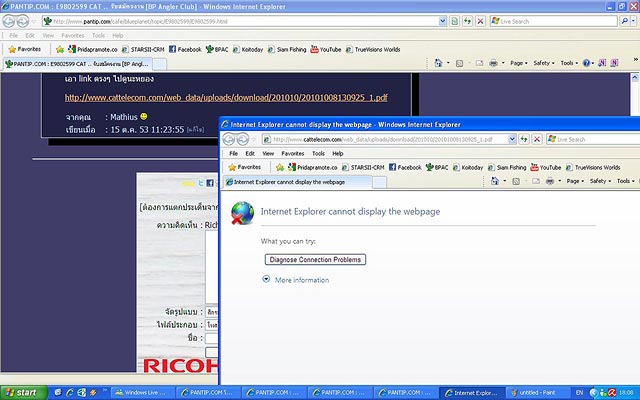Open TrueVisions Worlds favorite in PANTIP window
640x400 pixels.
pos(373,49)
